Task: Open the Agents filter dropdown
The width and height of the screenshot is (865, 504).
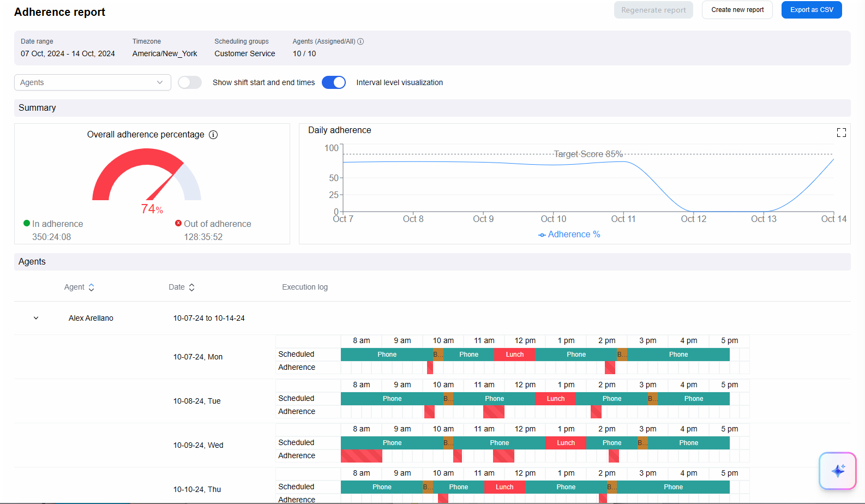Action: click(x=92, y=82)
